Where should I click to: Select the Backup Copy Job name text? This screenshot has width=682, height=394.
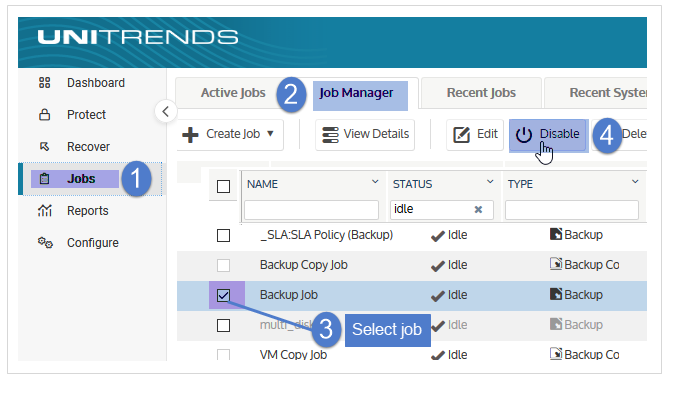304,265
